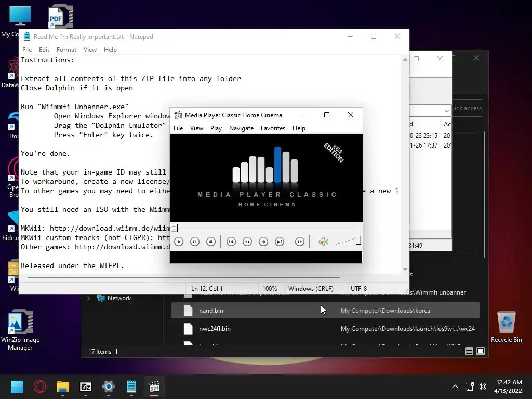Screen dimensions: 532x399
Task: Select Network in the Explorer navigation pane
Action: (x=119, y=298)
